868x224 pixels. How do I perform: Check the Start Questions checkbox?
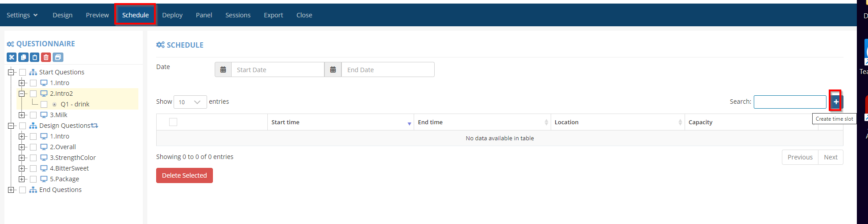click(23, 72)
